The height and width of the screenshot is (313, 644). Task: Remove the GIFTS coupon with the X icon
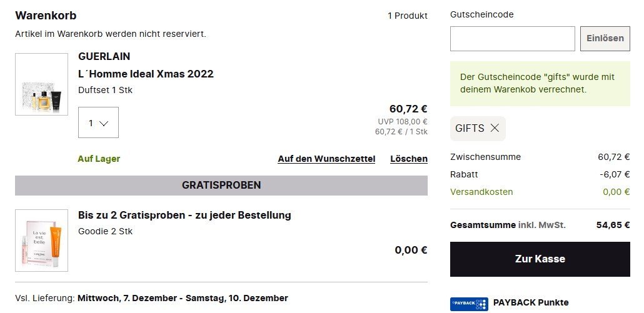(495, 128)
